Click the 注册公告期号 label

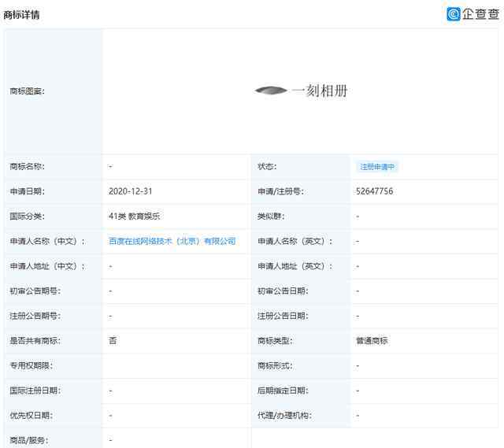pyautogui.click(x=35, y=316)
